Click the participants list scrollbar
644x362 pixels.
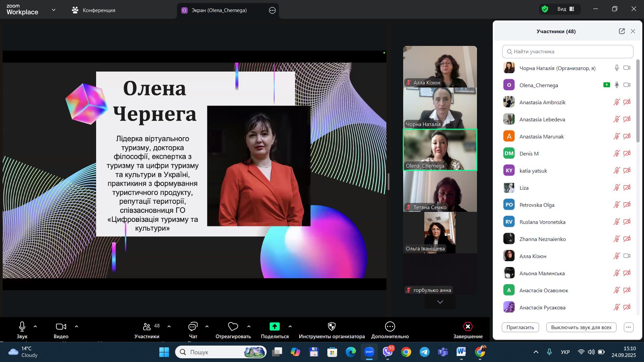[638, 101]
